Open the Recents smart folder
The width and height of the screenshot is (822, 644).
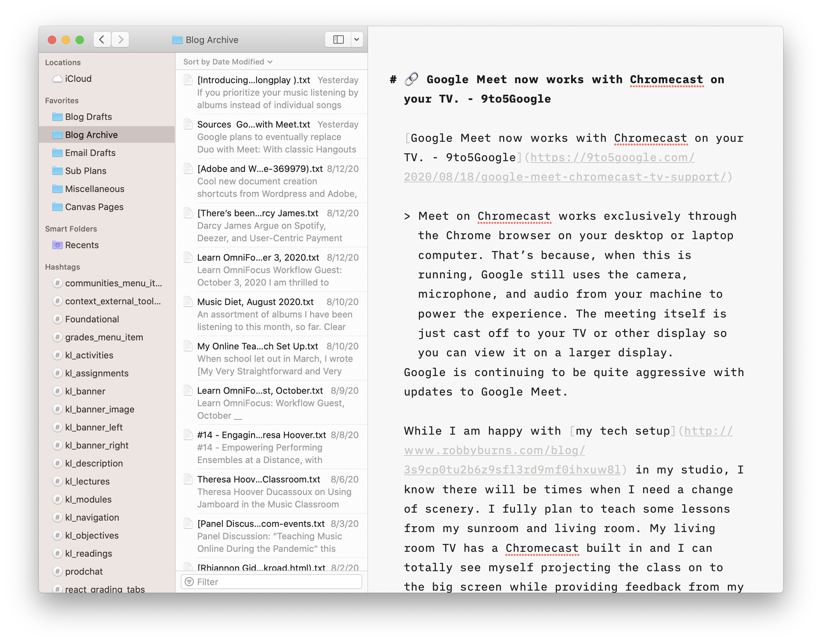[107, 245]
